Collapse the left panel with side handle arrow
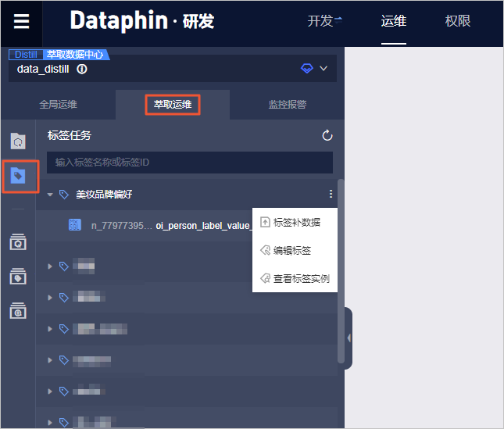 pyautogui.click(x=349, y=338)
